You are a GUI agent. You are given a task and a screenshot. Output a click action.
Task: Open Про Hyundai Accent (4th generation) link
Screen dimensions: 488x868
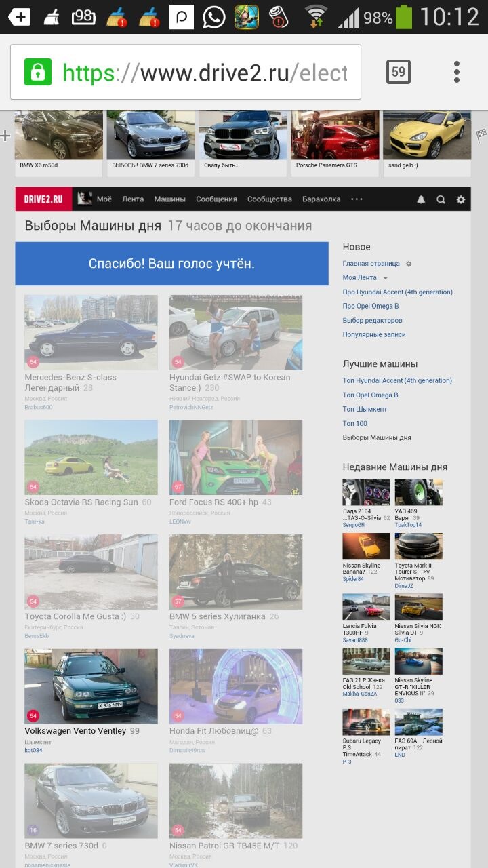(x=398, y=292)
